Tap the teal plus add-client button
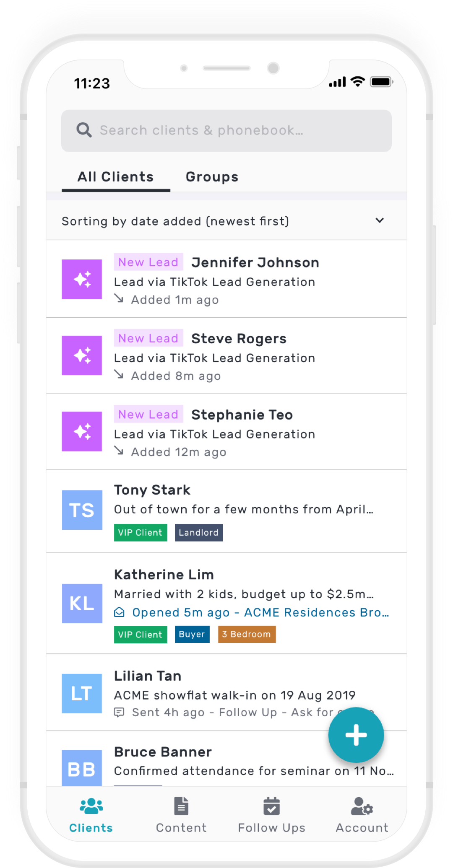Screen dimensions: 453x868 [x=356, y=735]
